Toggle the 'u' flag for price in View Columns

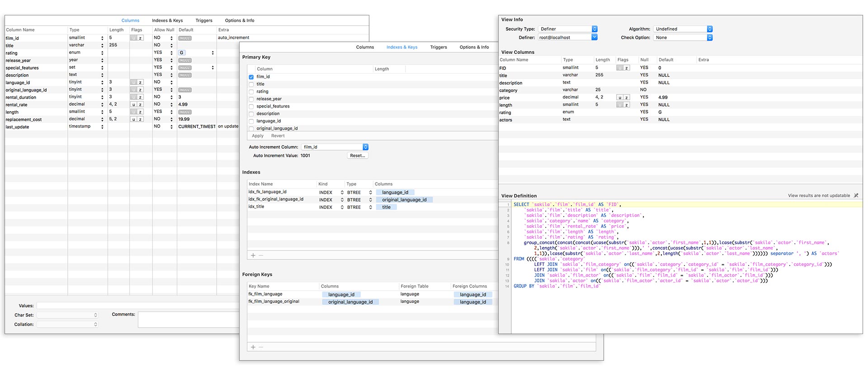pos(620,97)
